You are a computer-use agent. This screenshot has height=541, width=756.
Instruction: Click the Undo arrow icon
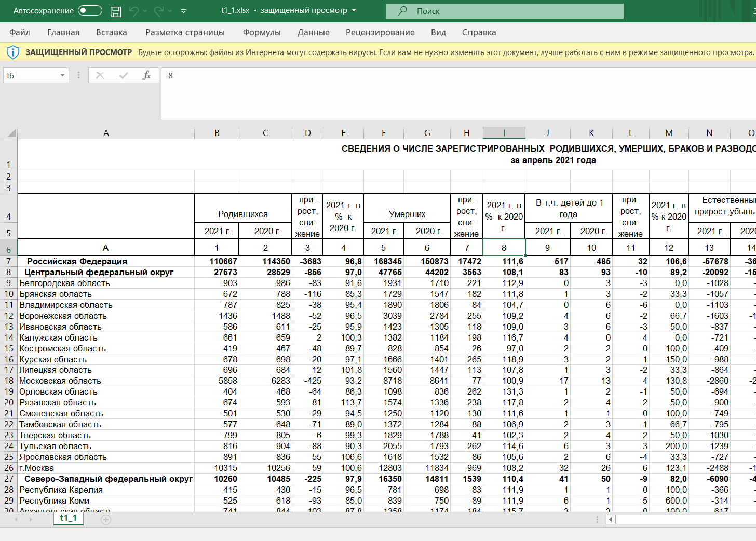pos(134,11)
